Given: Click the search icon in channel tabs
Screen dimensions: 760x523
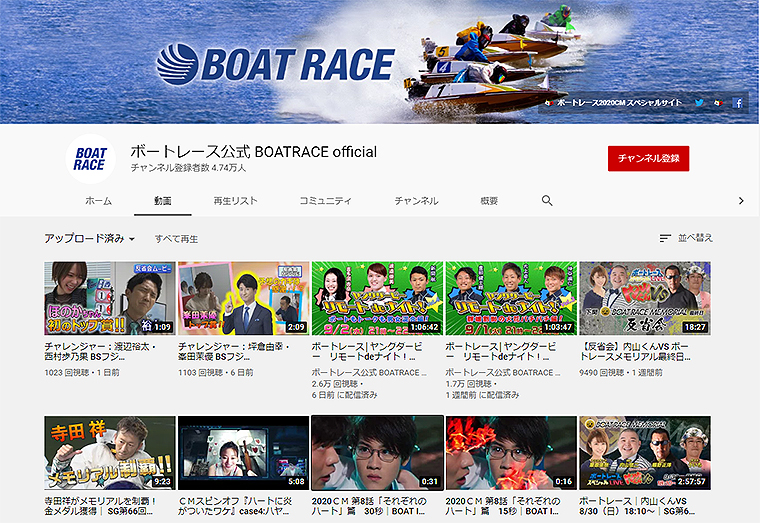Looking at the screenshot, I should (x=547, y=200).
